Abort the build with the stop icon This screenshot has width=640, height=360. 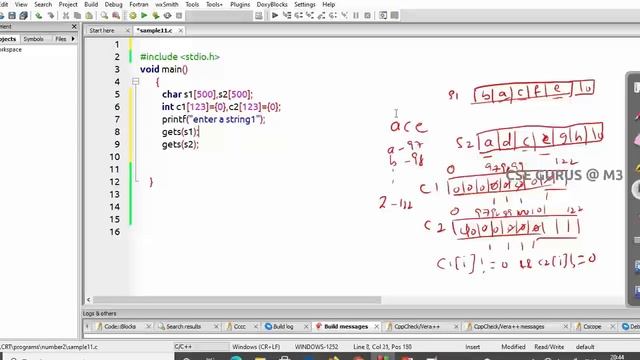coord(179,16)
